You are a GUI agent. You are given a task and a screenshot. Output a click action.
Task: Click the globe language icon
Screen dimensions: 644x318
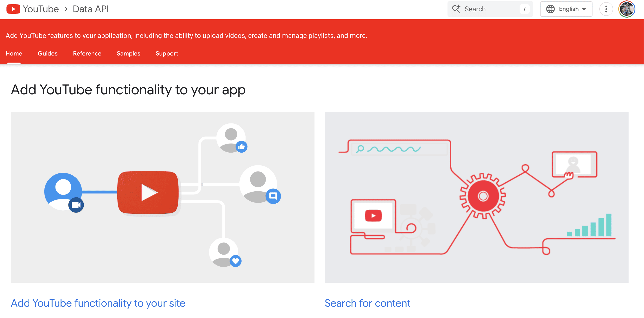550,9
